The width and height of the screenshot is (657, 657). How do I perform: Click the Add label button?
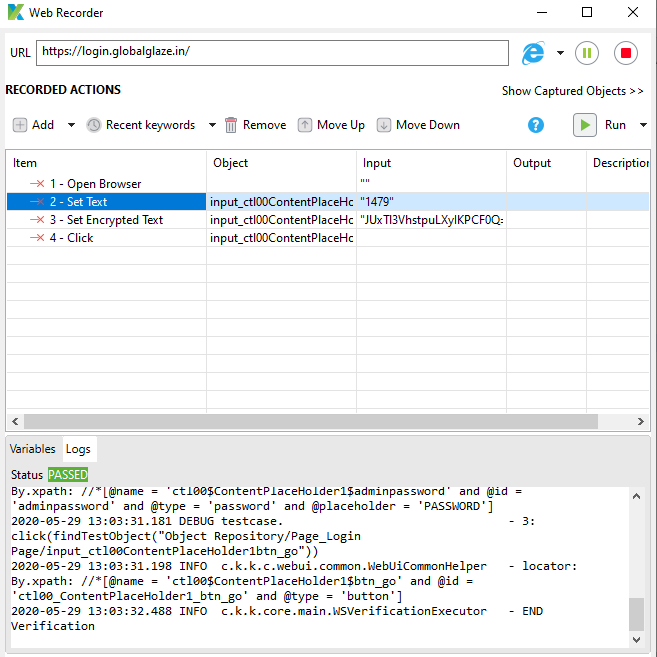pyautogui.click(x=43, y=125)
